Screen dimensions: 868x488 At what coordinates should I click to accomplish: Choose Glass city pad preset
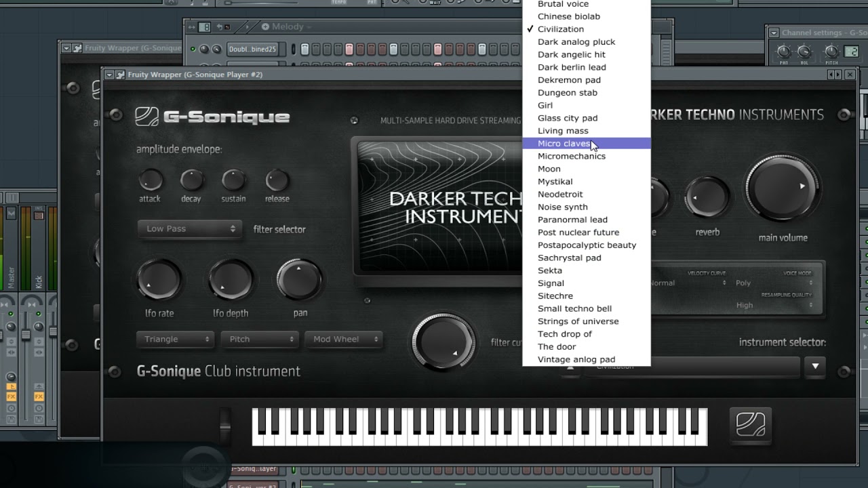coord(587,118)
